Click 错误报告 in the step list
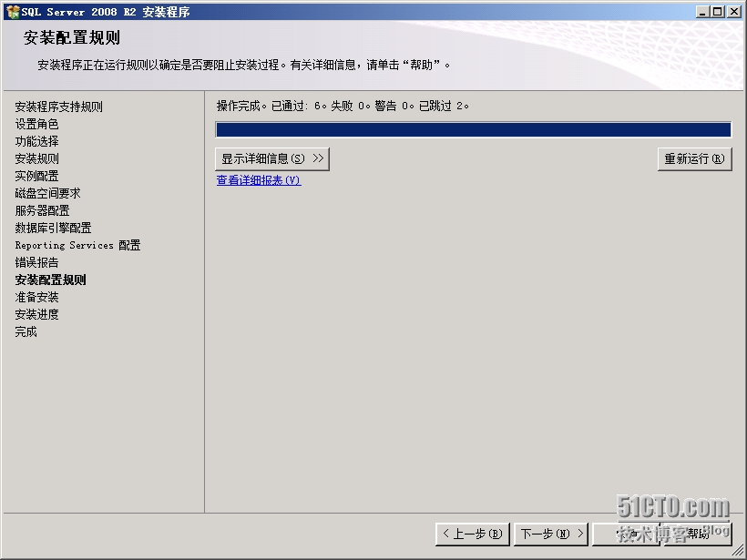Image resolution: width=747 pixels, height=560 pixels. [x=36, y=262]
